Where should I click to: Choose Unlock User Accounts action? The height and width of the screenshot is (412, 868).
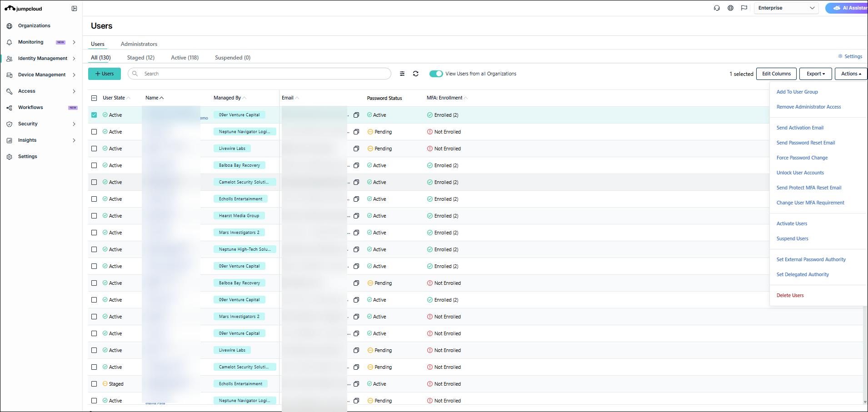tap(800, 173)
